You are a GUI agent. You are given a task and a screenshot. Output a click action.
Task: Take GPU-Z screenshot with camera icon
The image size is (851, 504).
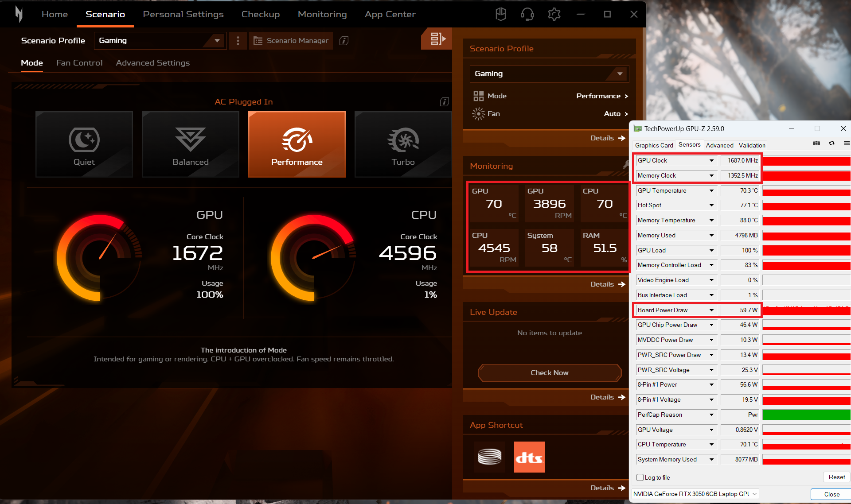(x=816, y=143)
